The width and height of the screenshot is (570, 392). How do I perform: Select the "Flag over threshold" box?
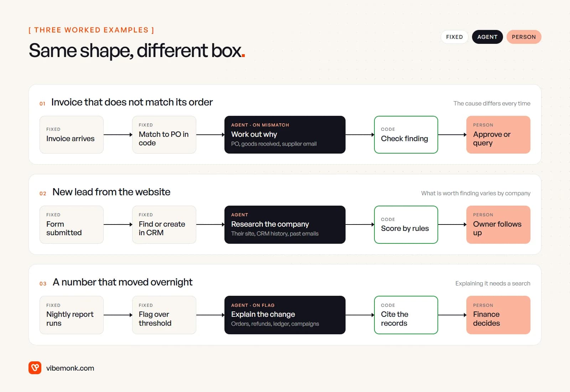164,315
